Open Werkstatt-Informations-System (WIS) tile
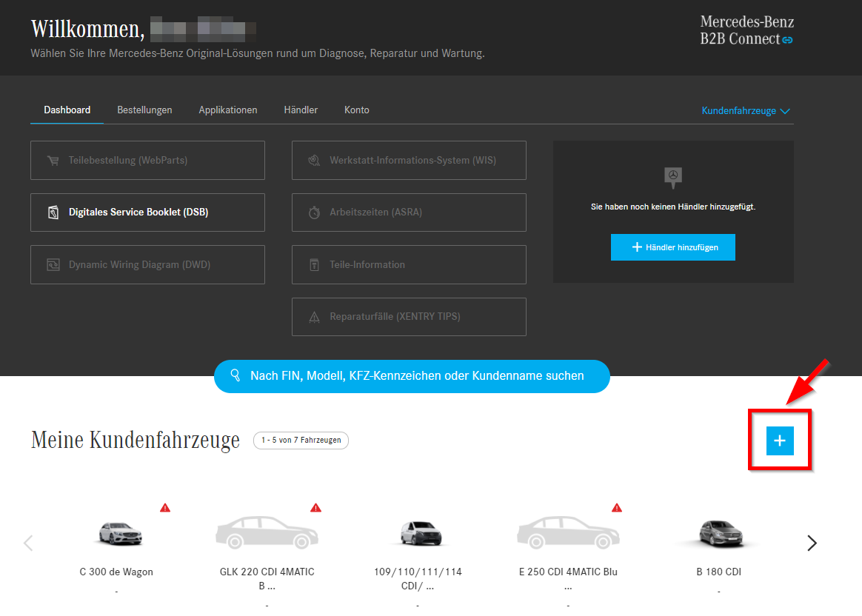 click(409, 160)
